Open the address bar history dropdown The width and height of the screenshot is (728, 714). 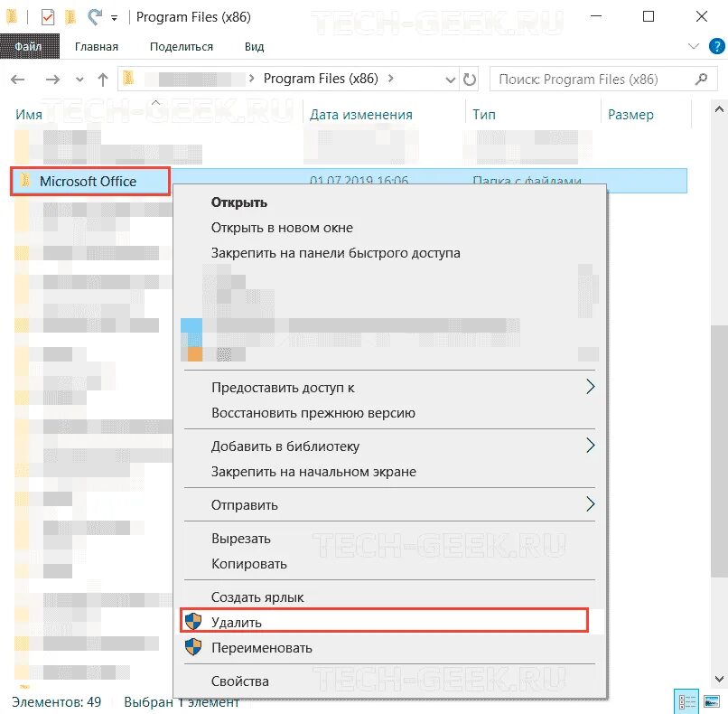click(x=450, y=80)
